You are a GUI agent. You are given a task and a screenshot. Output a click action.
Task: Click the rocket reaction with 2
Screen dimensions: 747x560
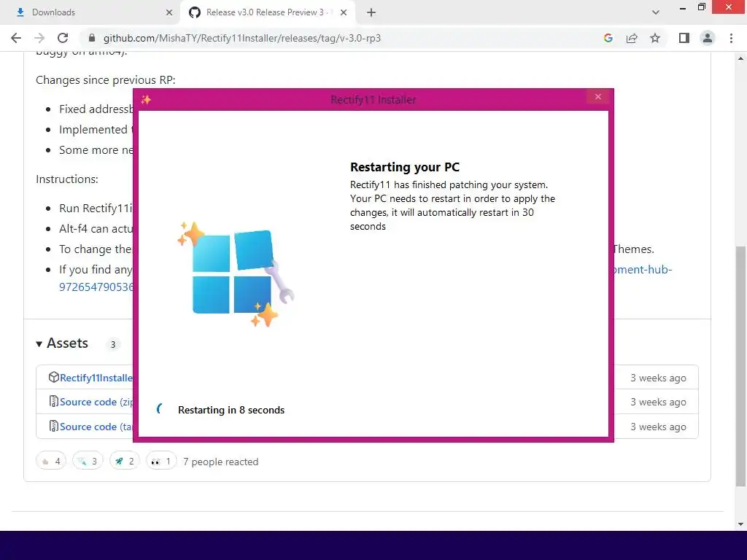pyautogui.click(x=124, y=461)
